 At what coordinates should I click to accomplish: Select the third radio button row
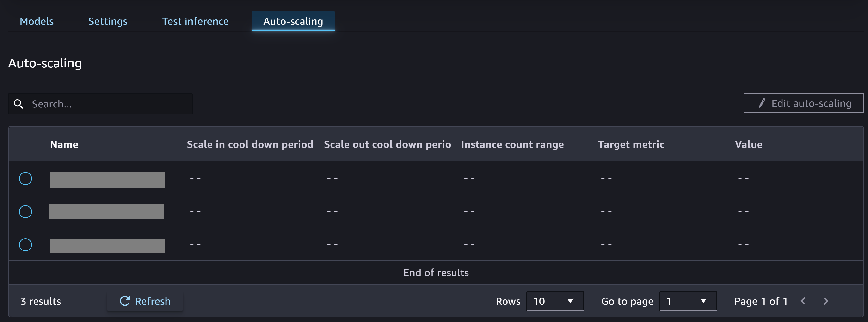[x=25, y=244]
